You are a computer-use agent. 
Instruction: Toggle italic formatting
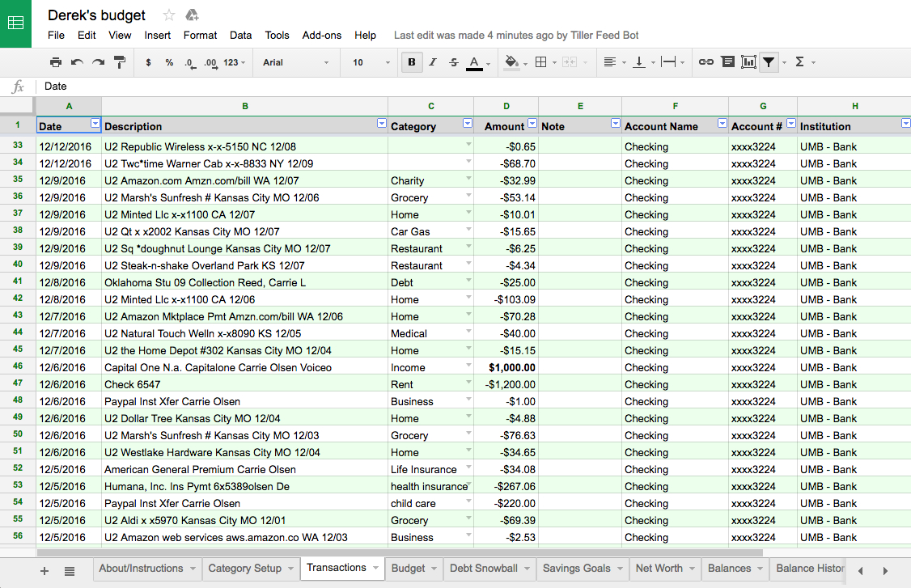[x=432, y=61]
